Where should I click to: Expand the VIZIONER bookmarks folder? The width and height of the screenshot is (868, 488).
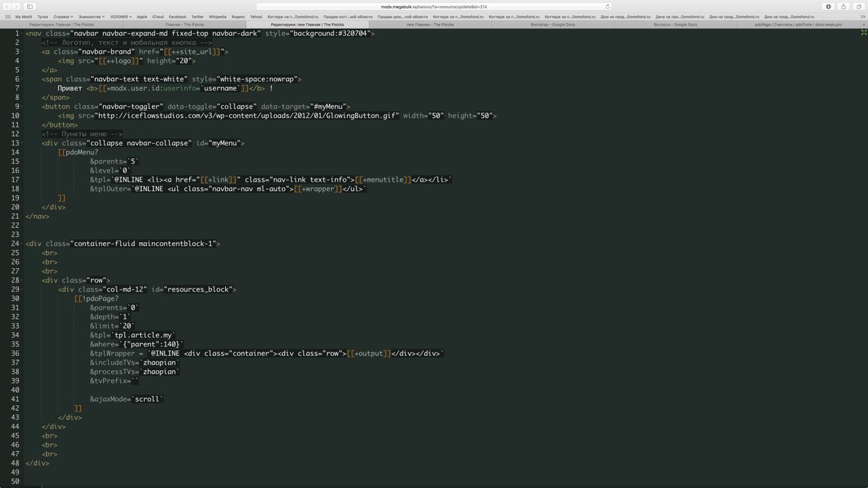click(x=121, y=16)
